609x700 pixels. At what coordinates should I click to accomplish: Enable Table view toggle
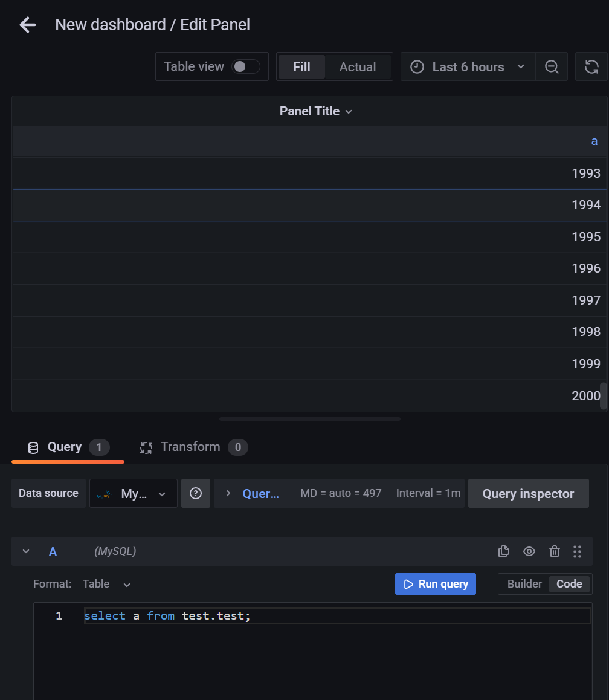tap(246, 66)
